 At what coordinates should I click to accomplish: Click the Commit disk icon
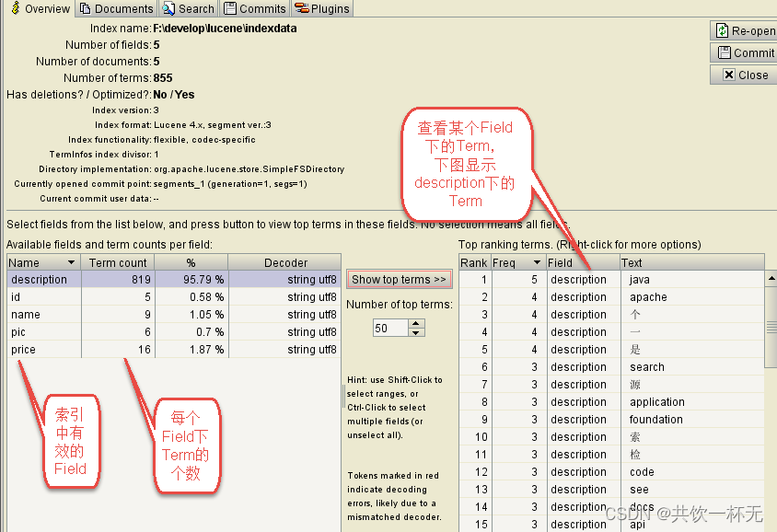[x=724, y=52]
